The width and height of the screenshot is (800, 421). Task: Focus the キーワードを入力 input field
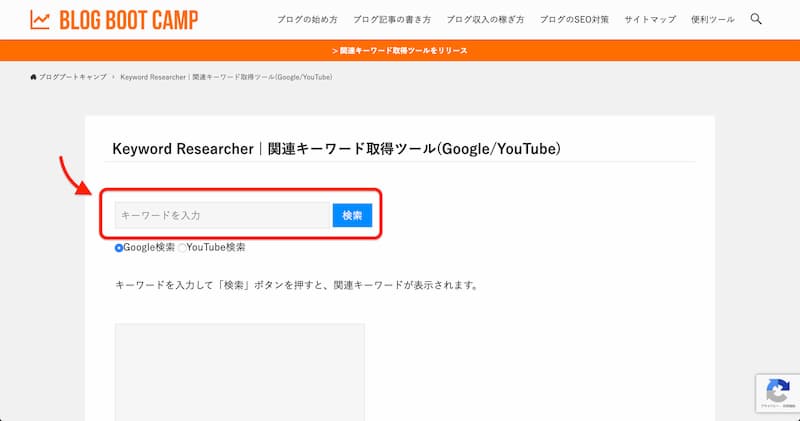click(223, 215)
